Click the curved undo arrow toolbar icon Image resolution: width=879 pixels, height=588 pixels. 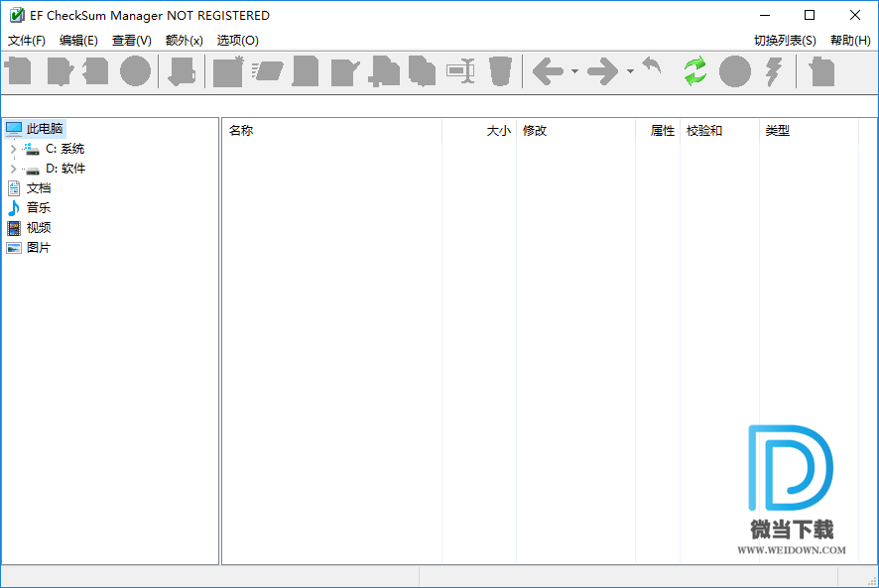point(652,67)
